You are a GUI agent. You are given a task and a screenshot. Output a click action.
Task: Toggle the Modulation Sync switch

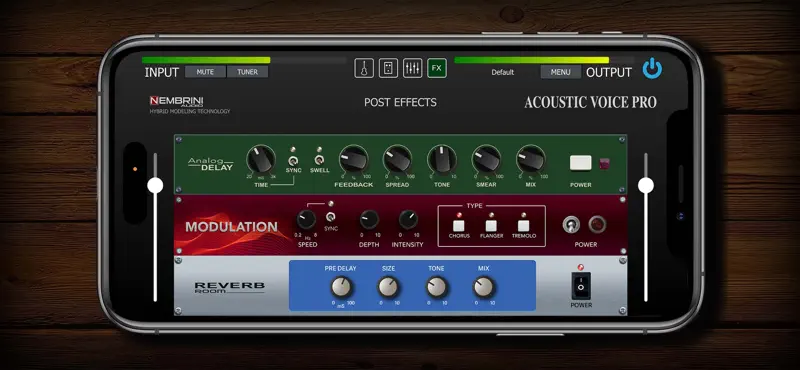331,216
